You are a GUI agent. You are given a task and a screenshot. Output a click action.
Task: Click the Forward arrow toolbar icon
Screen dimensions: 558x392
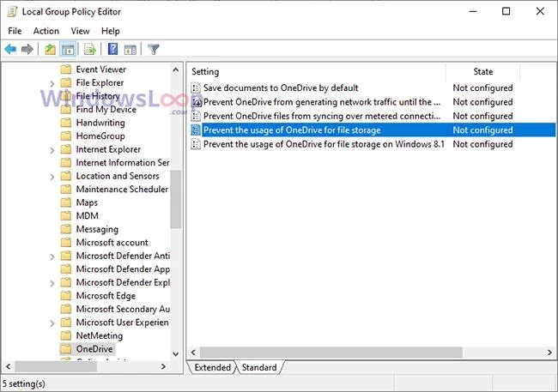point(27,49)
